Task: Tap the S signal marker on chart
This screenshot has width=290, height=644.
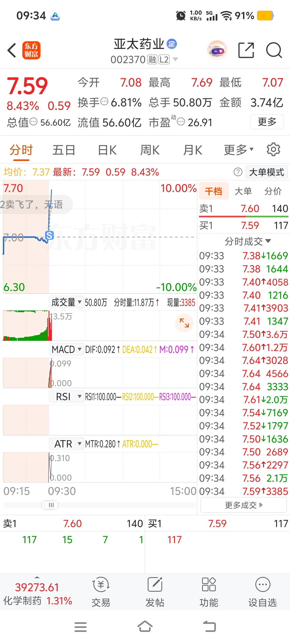Action: 49,235
